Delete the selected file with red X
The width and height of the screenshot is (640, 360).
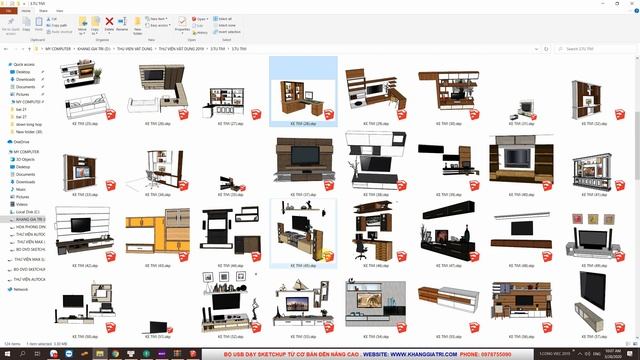coord(109,24)
